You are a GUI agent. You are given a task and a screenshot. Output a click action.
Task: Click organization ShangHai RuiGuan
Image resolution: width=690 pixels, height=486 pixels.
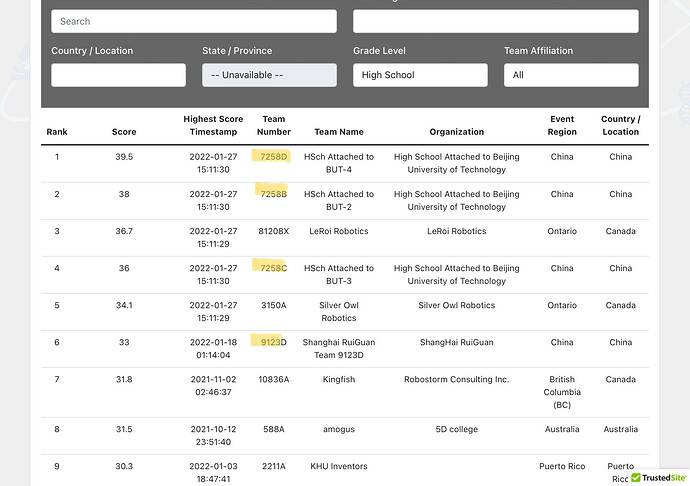457,342
